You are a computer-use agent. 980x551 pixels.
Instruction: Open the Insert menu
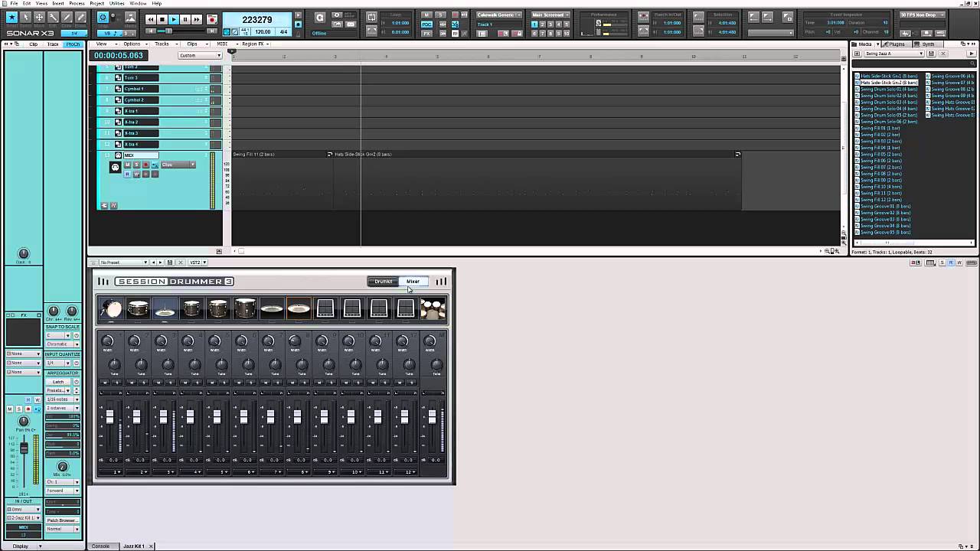[58, 3]
